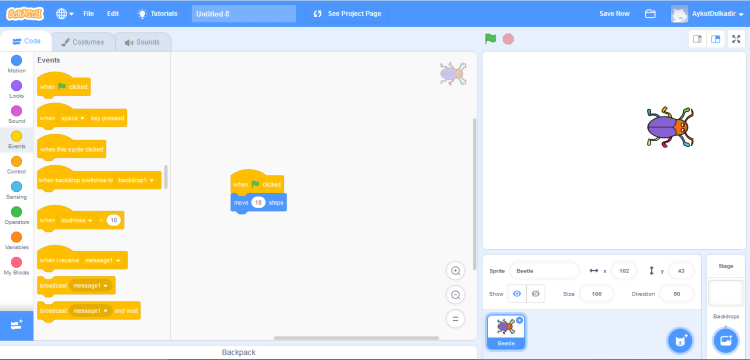Open the 'backdrop1' dropdown
Viewport: 750px width, 360px height.
136,180
